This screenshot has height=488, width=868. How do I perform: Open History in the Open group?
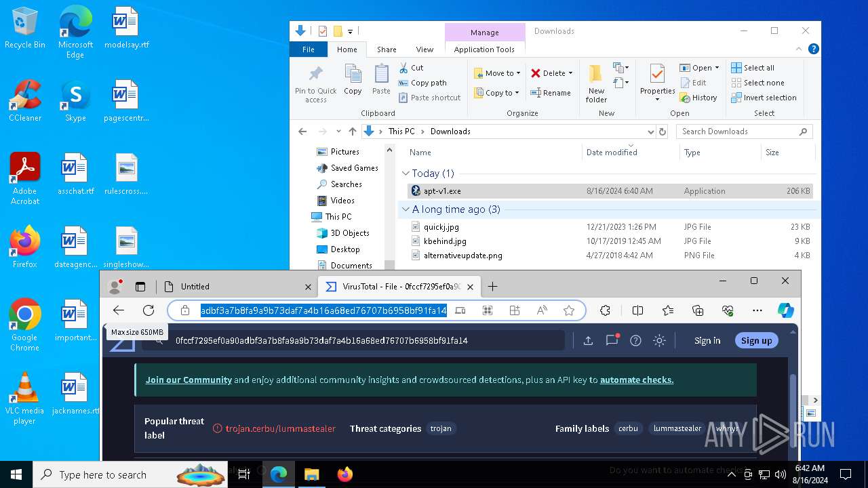[698, 98]
